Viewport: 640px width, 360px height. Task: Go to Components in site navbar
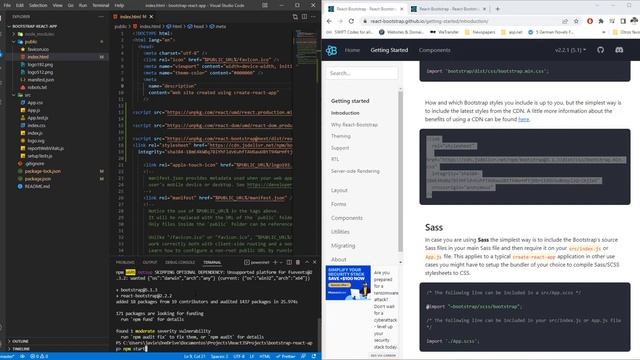point(435,50)
